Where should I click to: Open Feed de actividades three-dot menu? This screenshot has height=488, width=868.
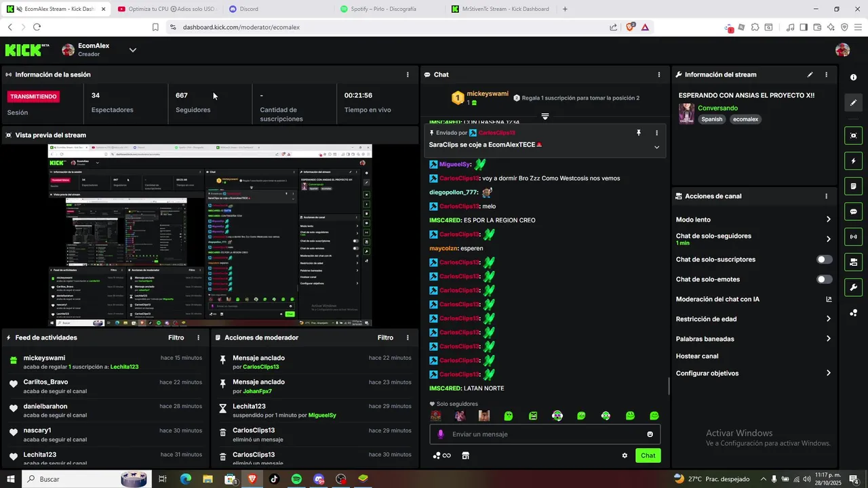(199, 338)
